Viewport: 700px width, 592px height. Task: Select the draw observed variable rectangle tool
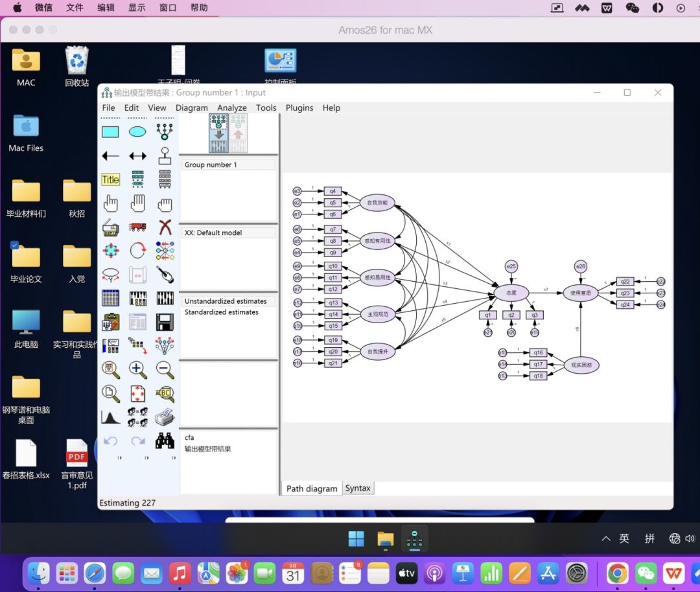(111, 132)
